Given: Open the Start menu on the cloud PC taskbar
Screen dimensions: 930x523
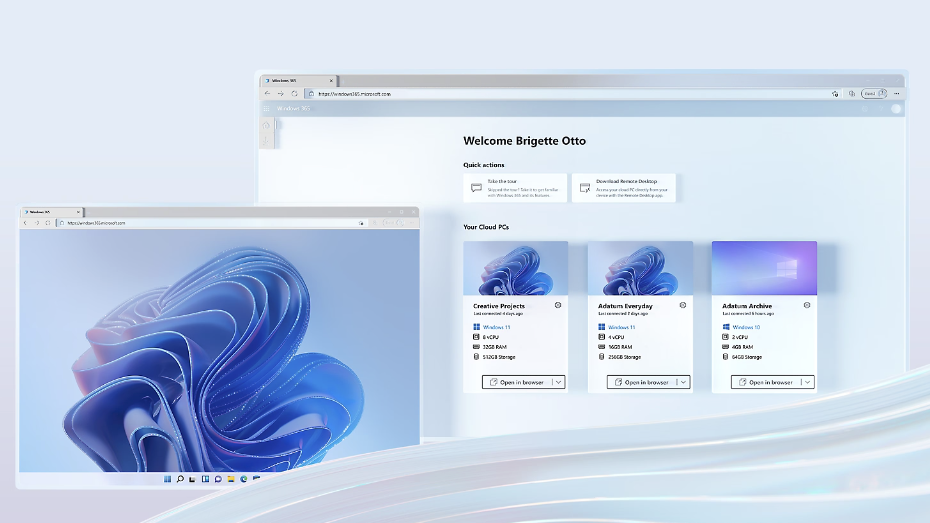Looking at the screenshot, I should [167, 479].
